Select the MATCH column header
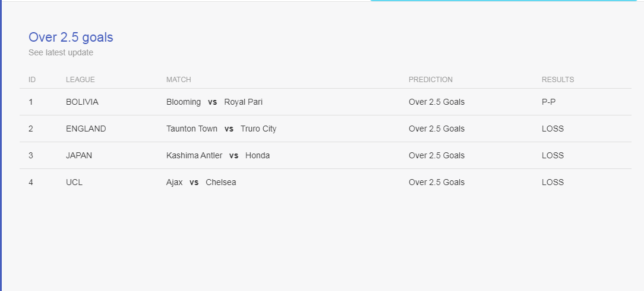 (x=179, y=79)
